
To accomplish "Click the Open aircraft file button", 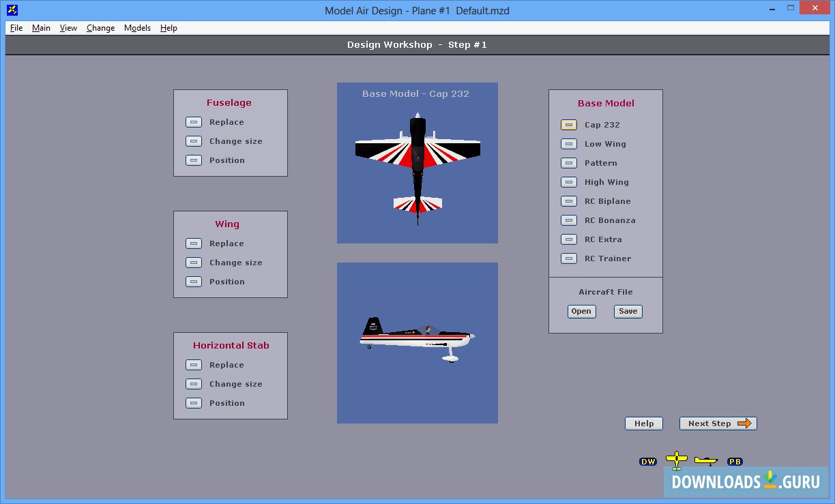I will (x=581, y=311).
